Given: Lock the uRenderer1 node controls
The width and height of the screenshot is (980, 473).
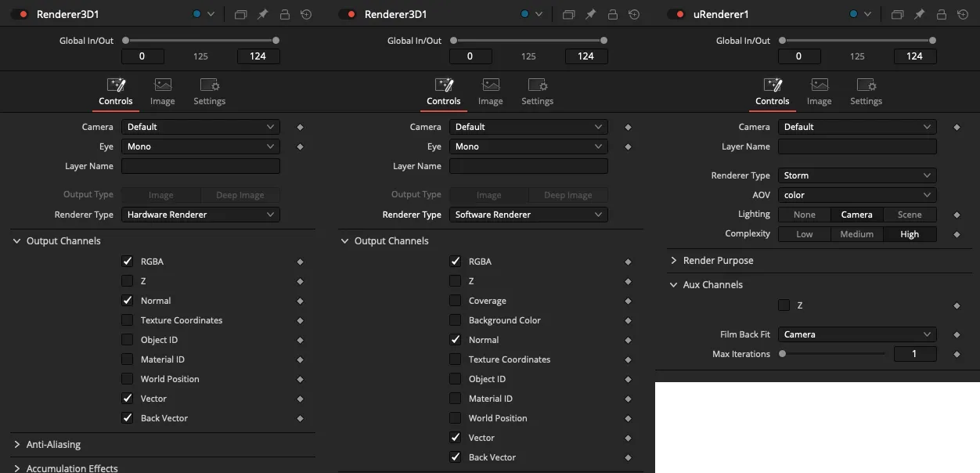Looking at the screenshot, I should (941, 14).
